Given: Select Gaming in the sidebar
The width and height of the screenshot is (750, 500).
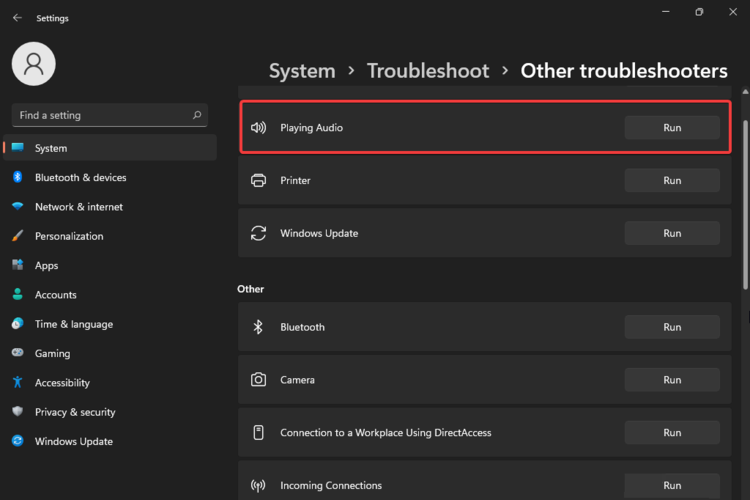Looking at the screenshot, I should [110, 353].
